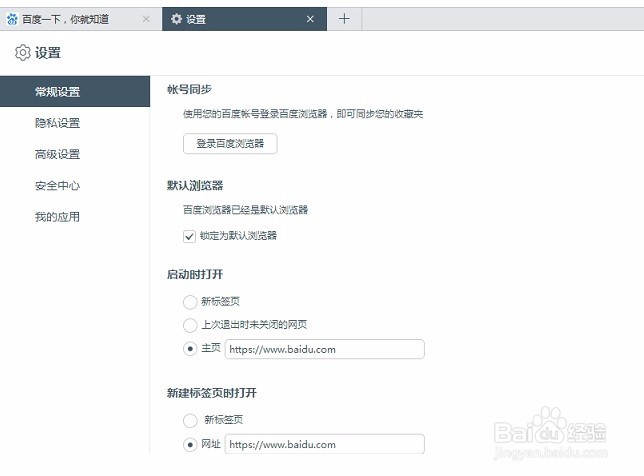
Task: Switch to the 设置 tab
Action: tap(244, 19)
